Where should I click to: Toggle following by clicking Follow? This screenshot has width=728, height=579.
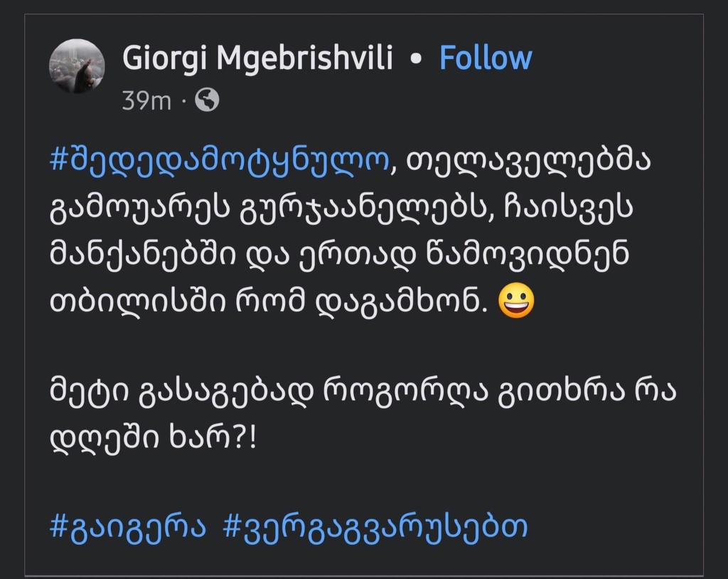(486, 58)
